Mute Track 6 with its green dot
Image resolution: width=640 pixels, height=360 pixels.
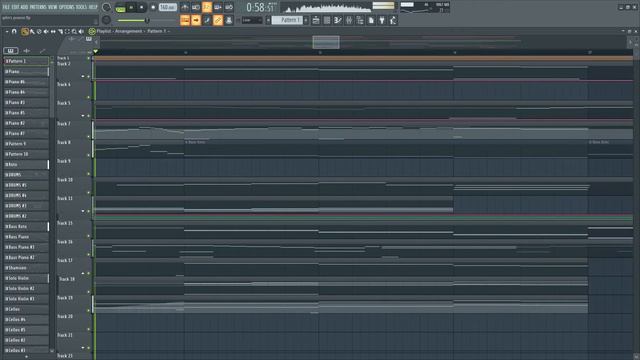(89, 97)
